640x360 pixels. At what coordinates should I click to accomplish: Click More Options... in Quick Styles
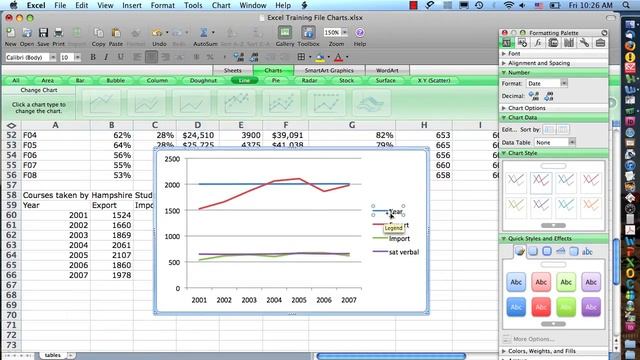click(533, 339)
